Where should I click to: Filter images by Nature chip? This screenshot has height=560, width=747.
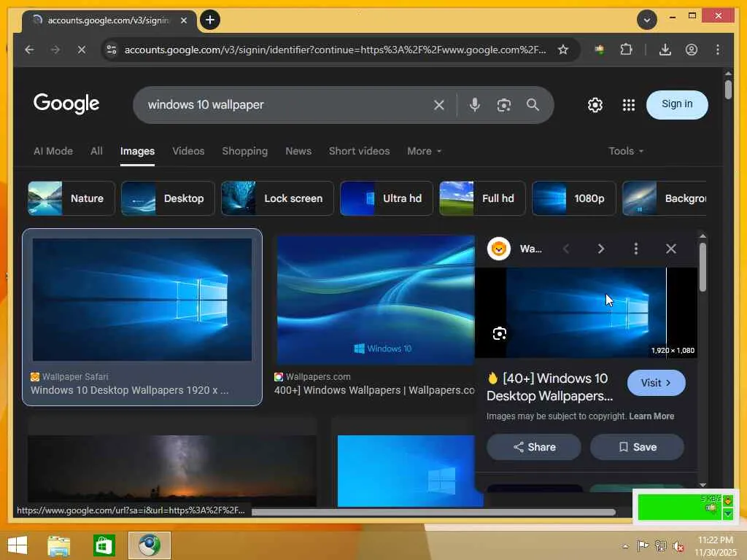(71, 198)
